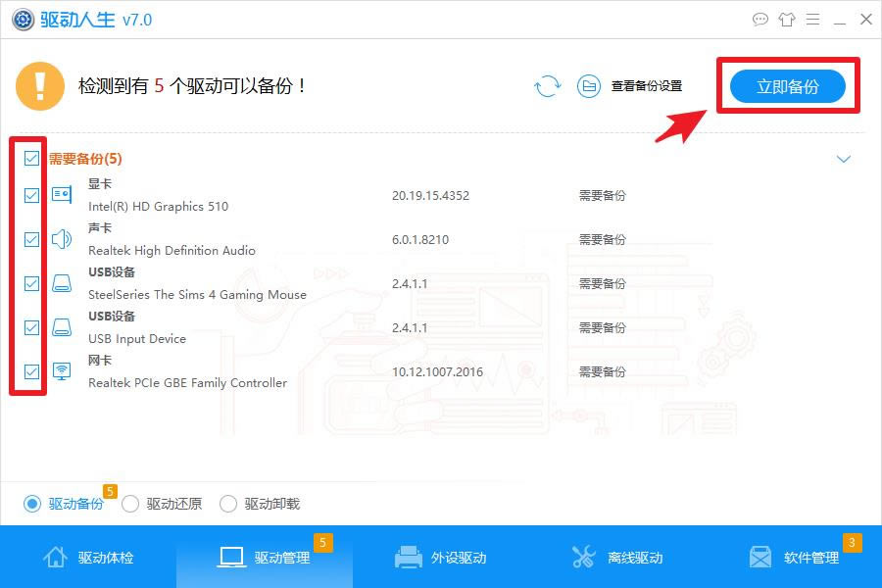This screenshot has width=882, height=588.
Task: Uncheck the Intel(R) HD Graphics 510 checkbox
Action: point(32,195)
